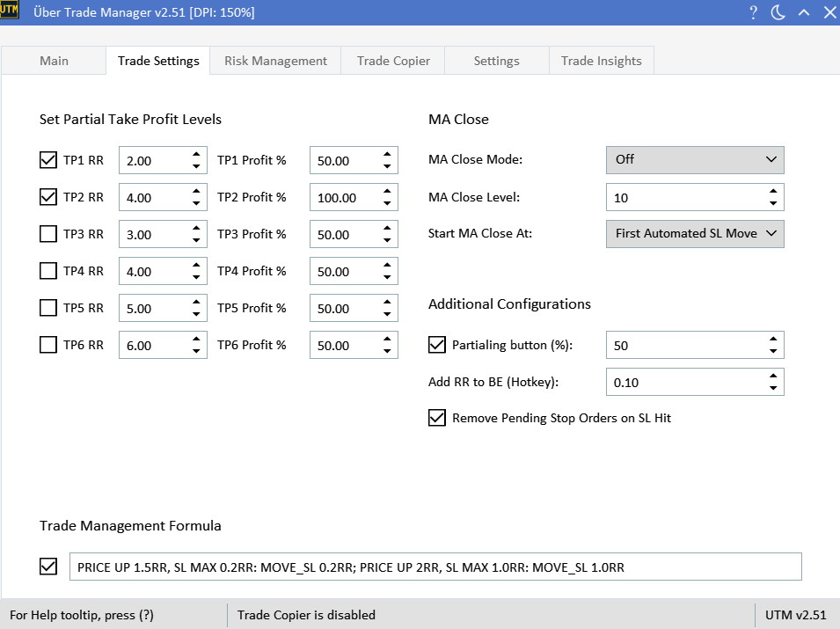
Task: Decrease TP6 Profit % with down arrow
Action: [387, 351]
